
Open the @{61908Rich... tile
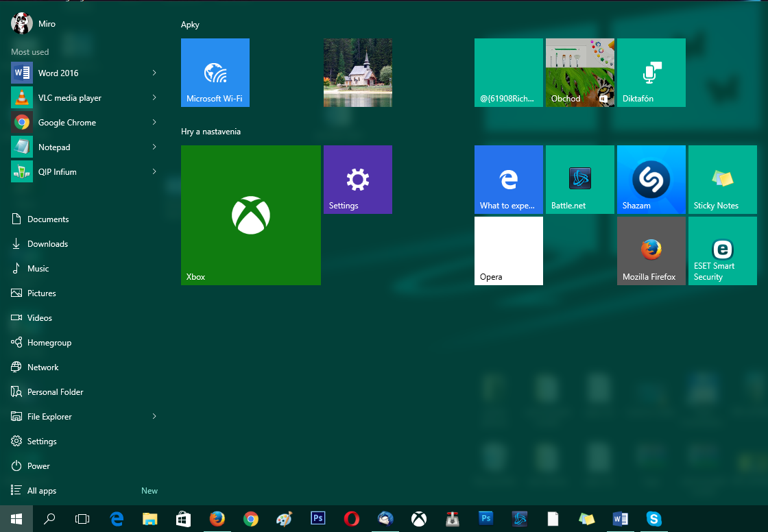click(508, 73)
